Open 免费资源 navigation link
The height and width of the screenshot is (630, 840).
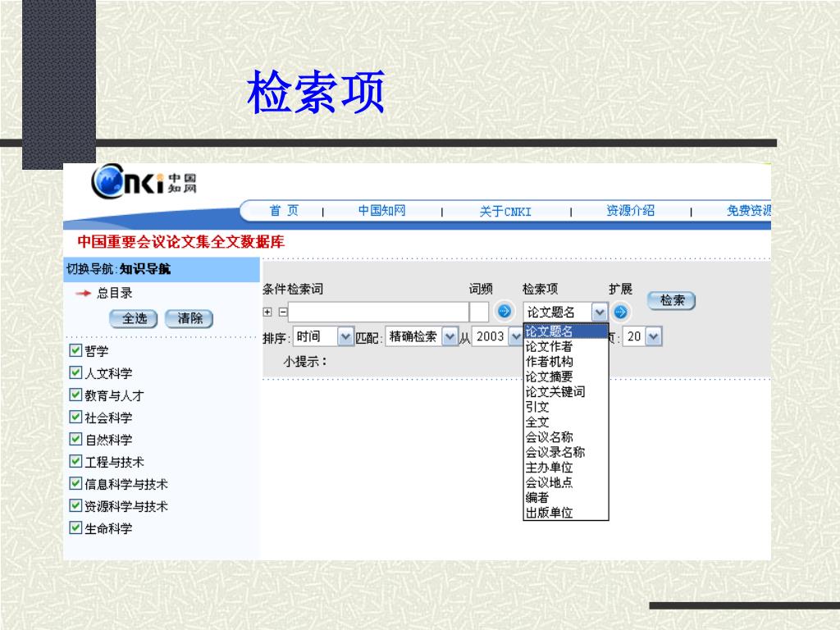click(x=748, y=211)
